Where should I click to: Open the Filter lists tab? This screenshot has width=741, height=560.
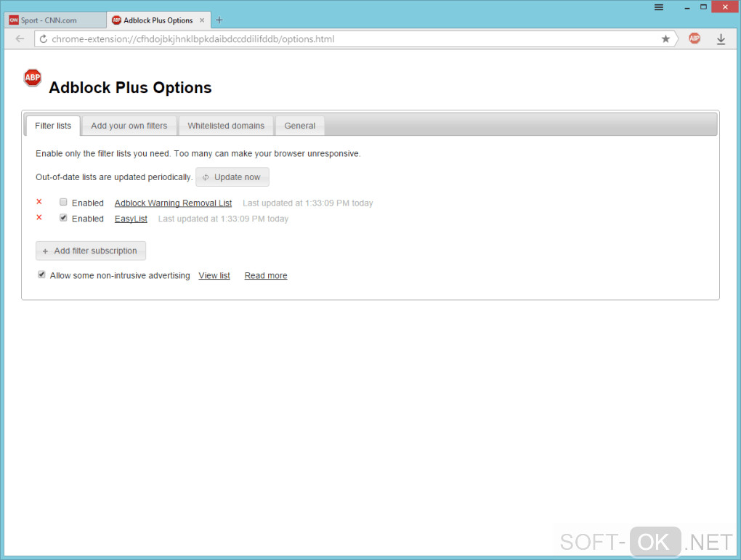(53, 126)
